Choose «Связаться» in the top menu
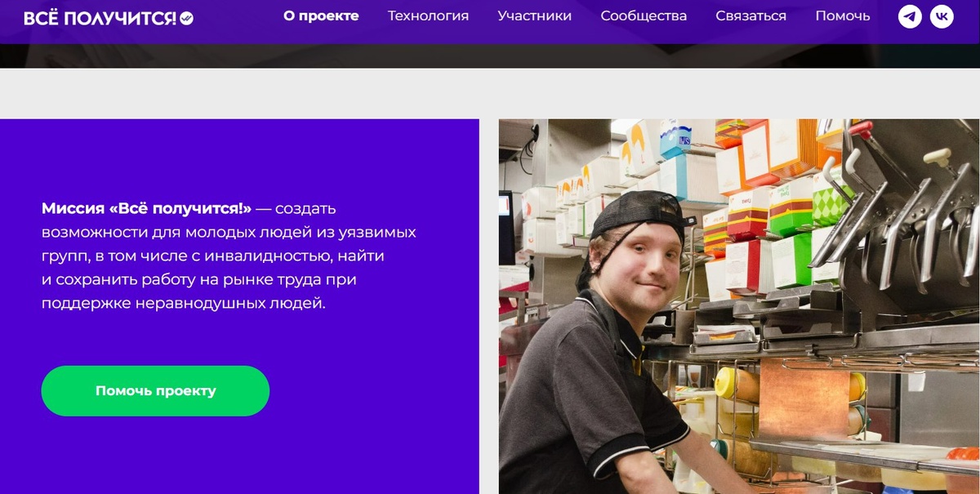 751,16
